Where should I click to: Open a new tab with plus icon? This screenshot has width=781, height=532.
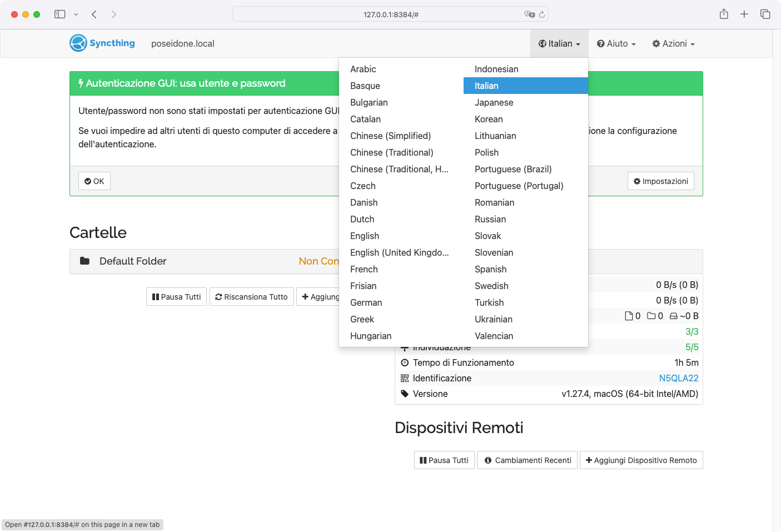pyautogui.click(x=744, y=14)
